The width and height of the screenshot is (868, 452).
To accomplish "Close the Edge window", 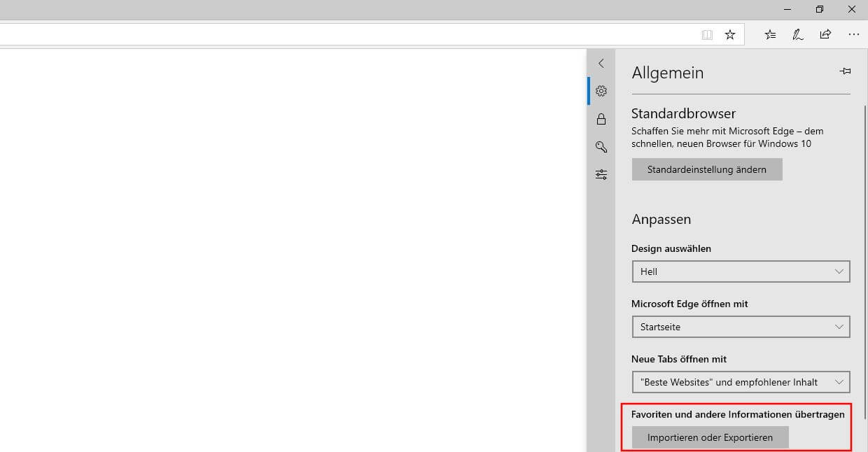I will (x=852, y=9).
